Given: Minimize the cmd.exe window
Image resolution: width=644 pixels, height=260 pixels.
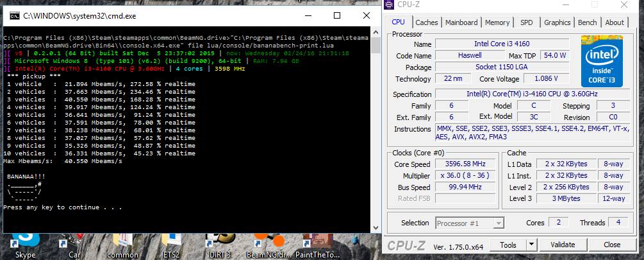Looking at the screenshot, I should point(308,15).
